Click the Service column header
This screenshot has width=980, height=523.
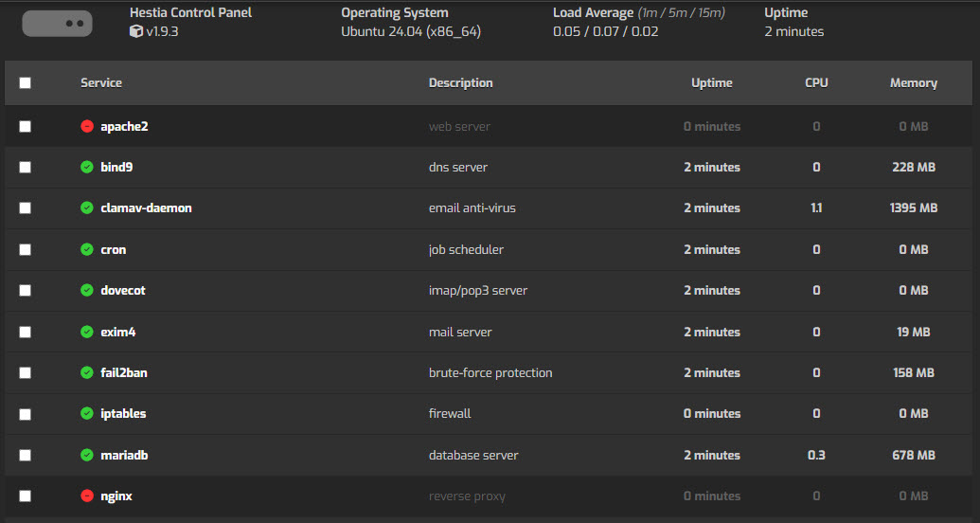click(101, 83)
